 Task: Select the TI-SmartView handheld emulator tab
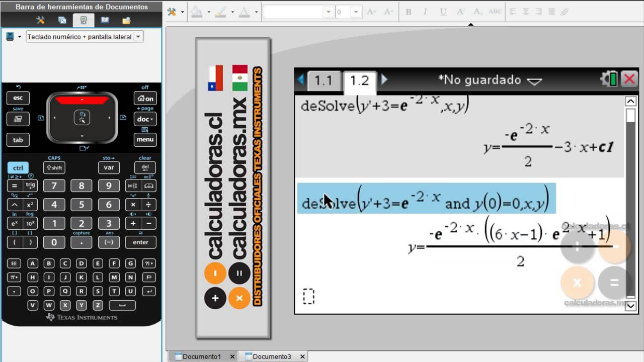(x=84, y=20)
